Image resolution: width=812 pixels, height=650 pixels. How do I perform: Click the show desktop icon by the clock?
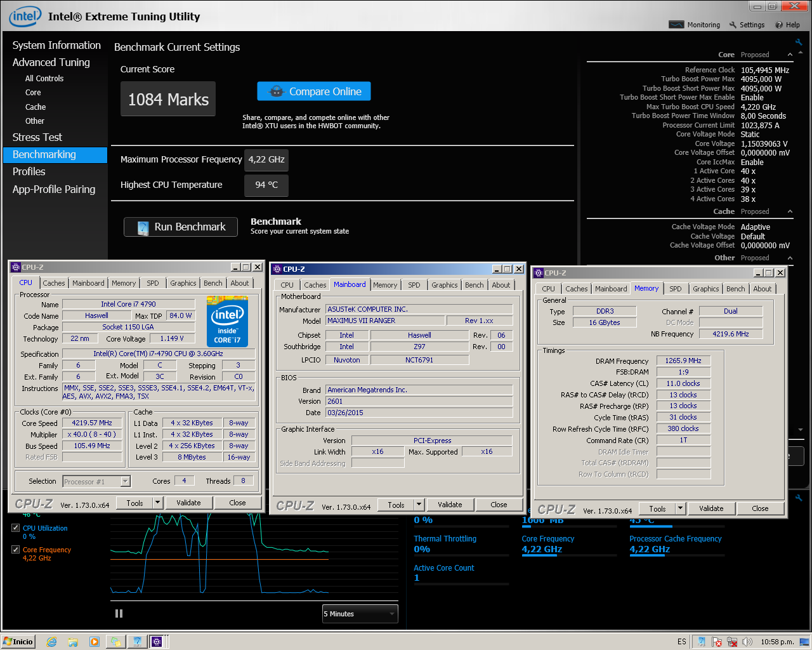click(806, 642)
